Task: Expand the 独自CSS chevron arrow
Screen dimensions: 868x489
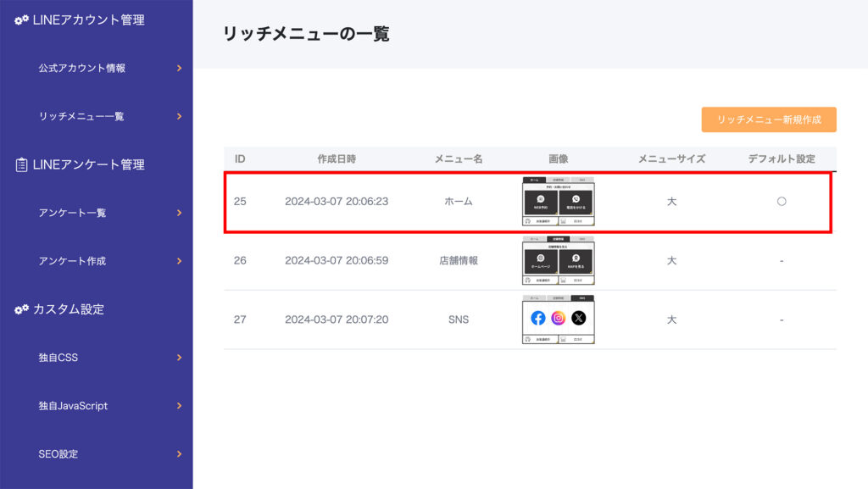Action: tap(179, 358)
